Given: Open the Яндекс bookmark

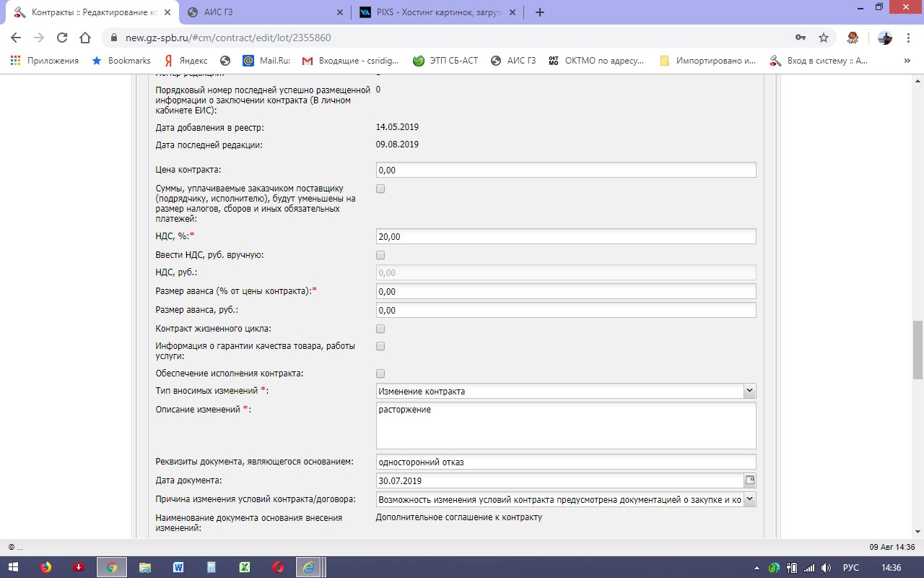Looking at the screenshot, I should (185, 61).
